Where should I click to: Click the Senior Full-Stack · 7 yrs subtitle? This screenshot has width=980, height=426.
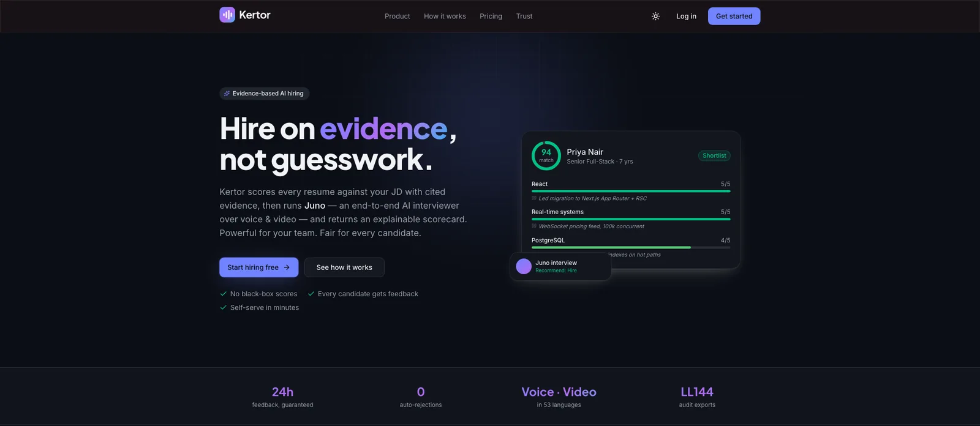pos(600,162)
